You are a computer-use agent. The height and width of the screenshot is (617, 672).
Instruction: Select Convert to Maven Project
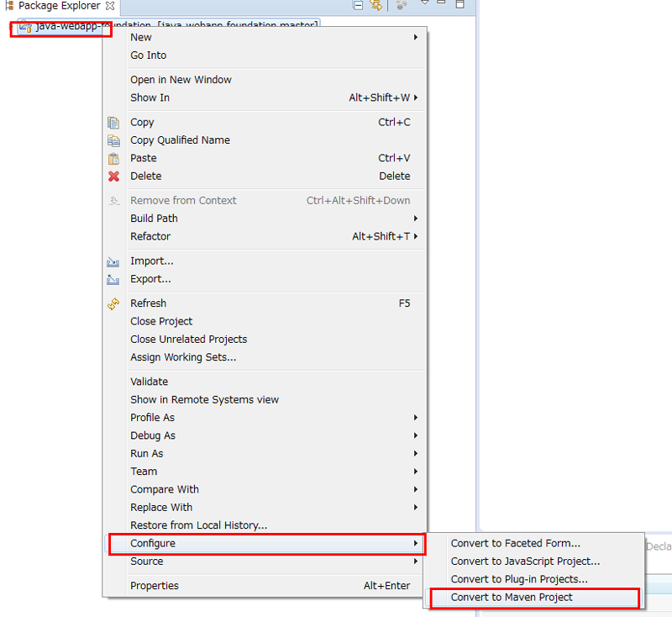pyautogui.click(x=512, y=598)
